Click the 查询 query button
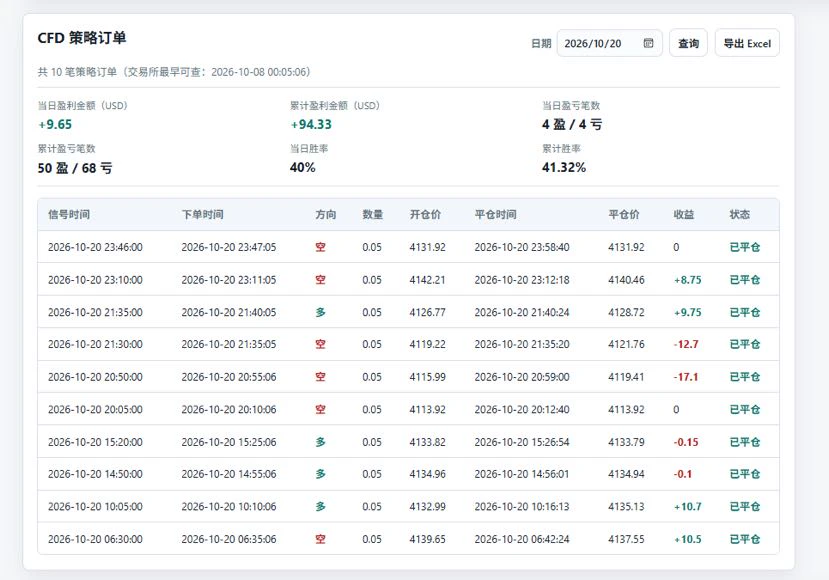Image resolution: width=829 pixels, height=580 pixels. coord(688,43)
